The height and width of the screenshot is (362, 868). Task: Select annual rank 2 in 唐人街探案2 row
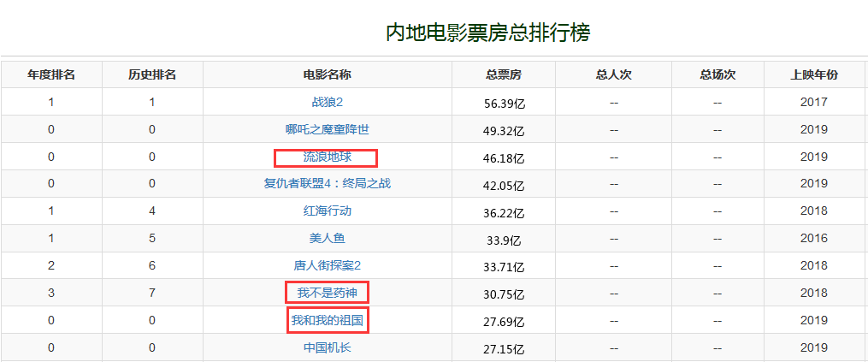point(51,265)
